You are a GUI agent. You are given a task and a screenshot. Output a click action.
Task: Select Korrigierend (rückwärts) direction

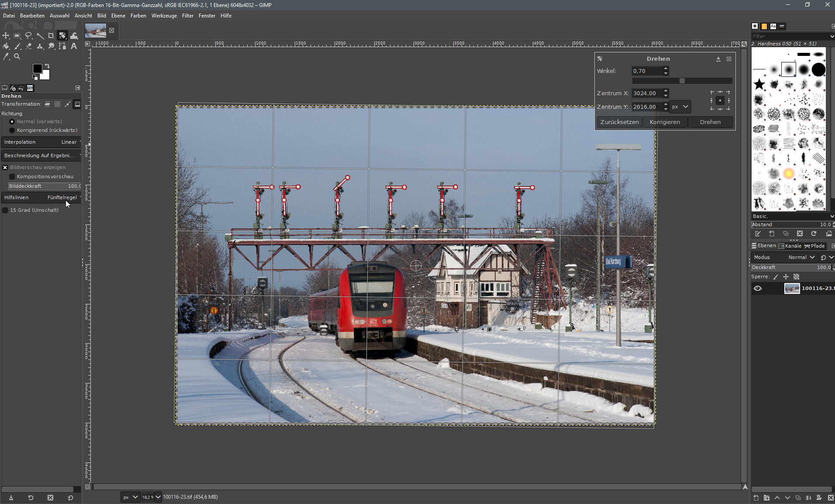click(12, 131)
